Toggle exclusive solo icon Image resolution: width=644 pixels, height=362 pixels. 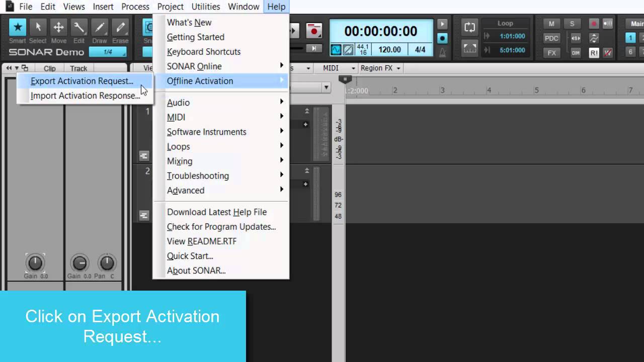point(576,38)
